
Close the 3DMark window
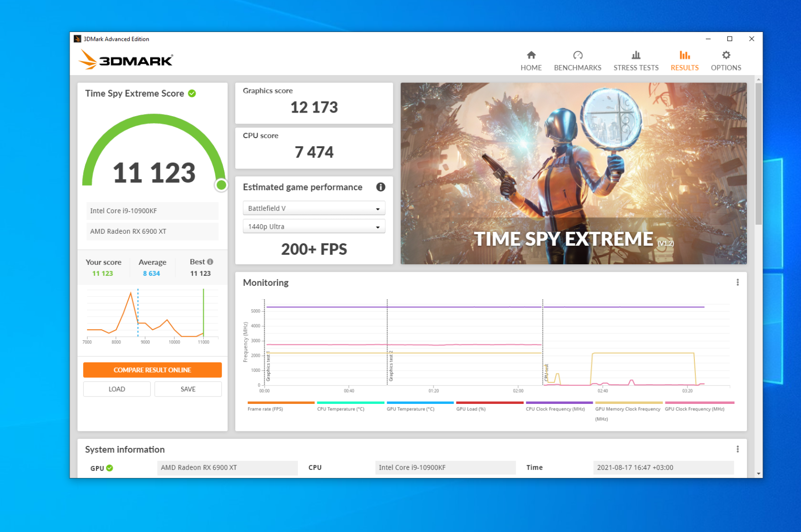tap(751, 39)
